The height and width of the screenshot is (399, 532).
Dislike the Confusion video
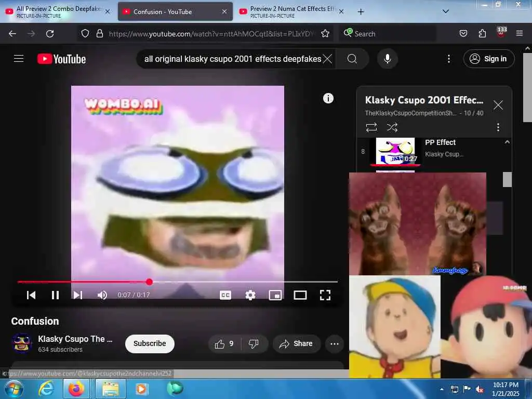pyautogui.click(x=254, y=344)
